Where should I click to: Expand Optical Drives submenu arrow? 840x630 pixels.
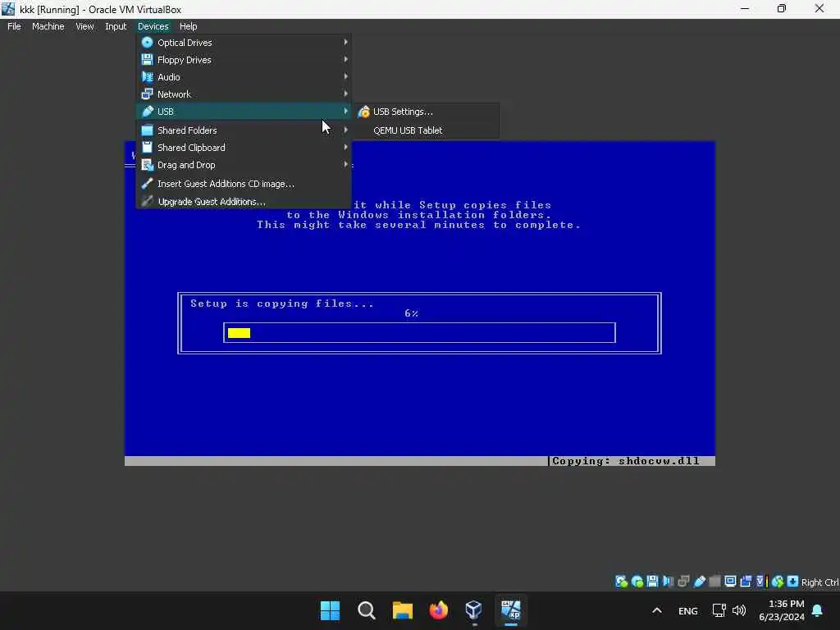[x=345, y=42]
